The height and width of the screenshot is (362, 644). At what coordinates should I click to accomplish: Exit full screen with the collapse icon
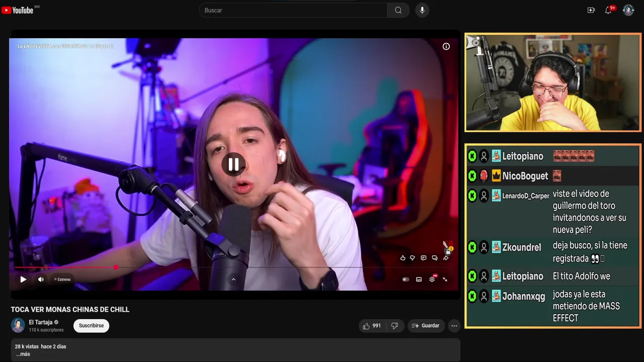point(445,280)
